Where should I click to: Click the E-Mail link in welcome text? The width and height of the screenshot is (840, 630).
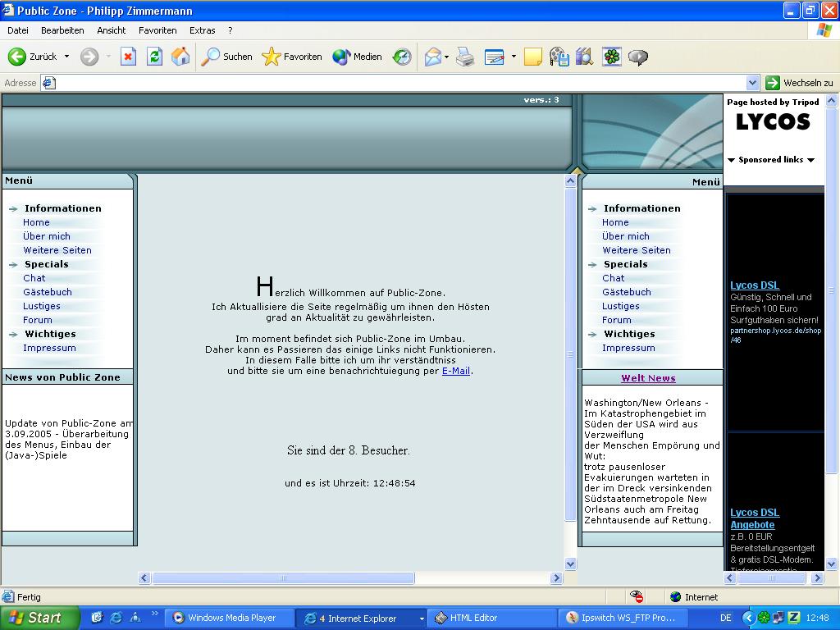point(456,371)
